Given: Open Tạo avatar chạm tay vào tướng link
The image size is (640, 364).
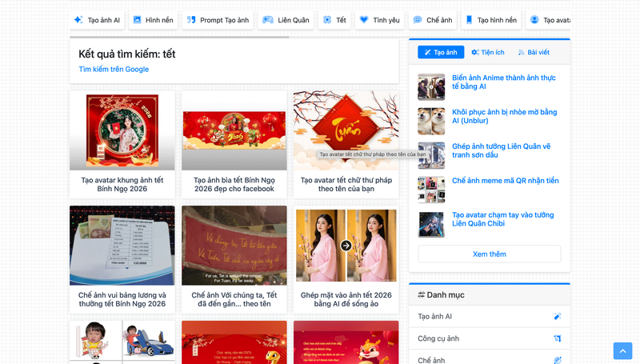Looking at the screenshot, I should (503, 219).
